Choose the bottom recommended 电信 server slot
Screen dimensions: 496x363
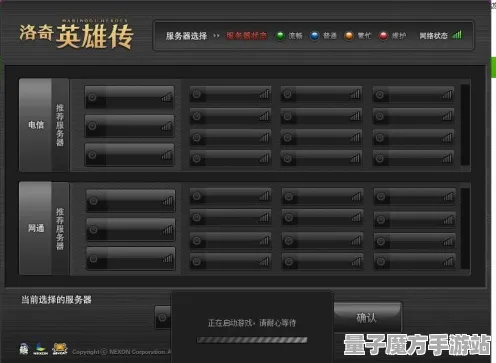(129, 155)
